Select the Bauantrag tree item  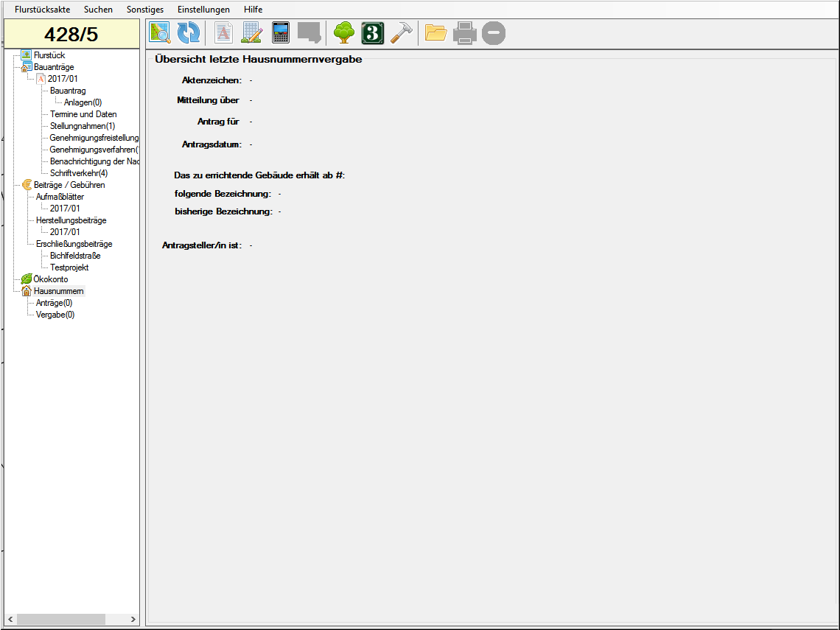tap(68, 91)
